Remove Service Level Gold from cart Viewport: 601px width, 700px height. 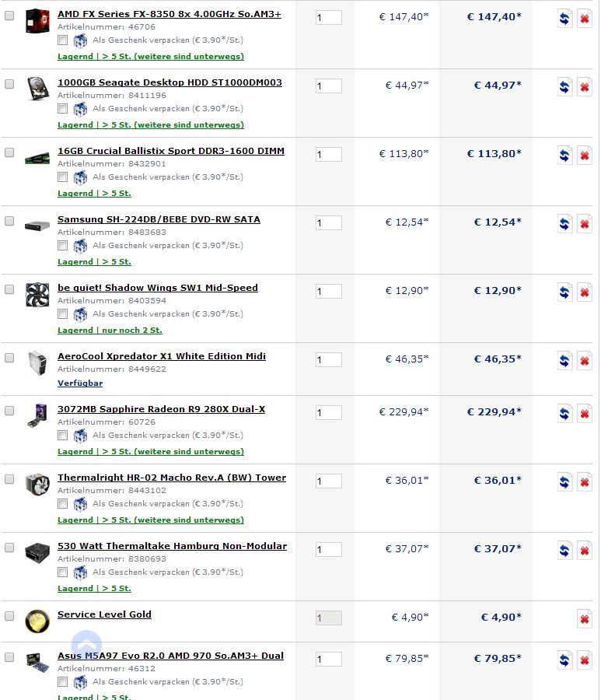coord(584,619)
